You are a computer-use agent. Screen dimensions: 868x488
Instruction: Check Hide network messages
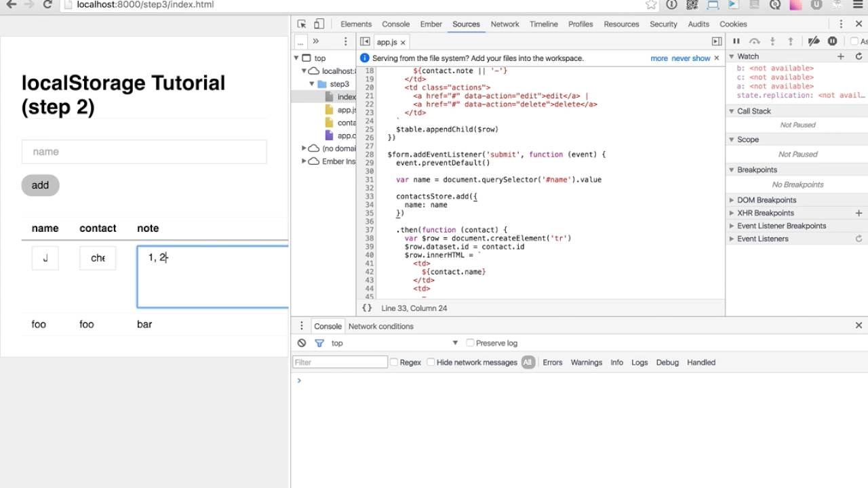[x=431, y=363]
